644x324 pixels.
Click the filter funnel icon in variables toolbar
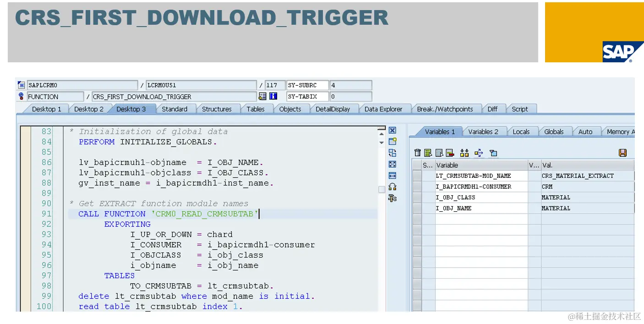(493, 153)
